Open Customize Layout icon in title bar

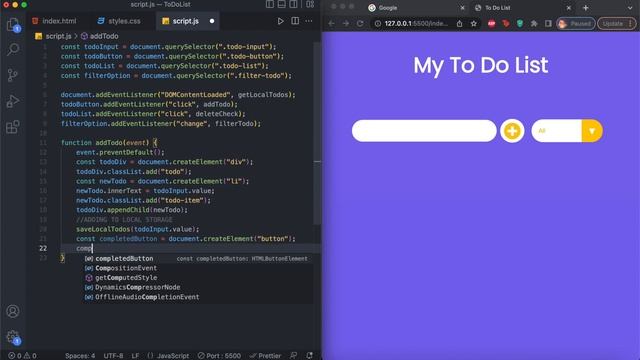tap(310, 4)
